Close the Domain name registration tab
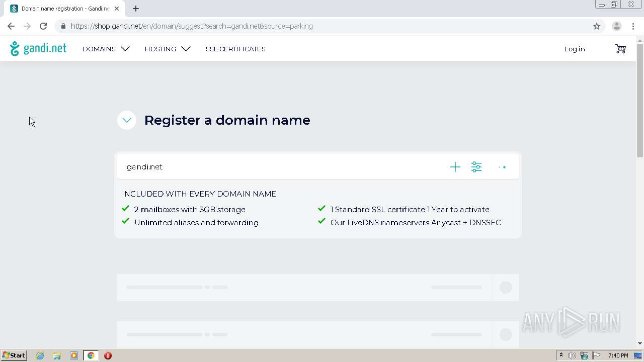The width and height of the screenshot is (644, 362). pos(117,9)
